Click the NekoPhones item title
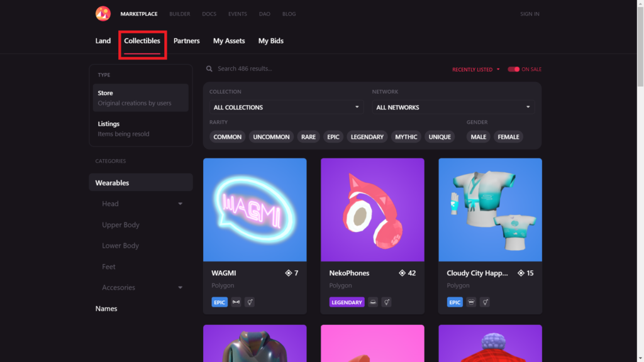This screenshot has width=644, height=362. (x=349, y=273)
